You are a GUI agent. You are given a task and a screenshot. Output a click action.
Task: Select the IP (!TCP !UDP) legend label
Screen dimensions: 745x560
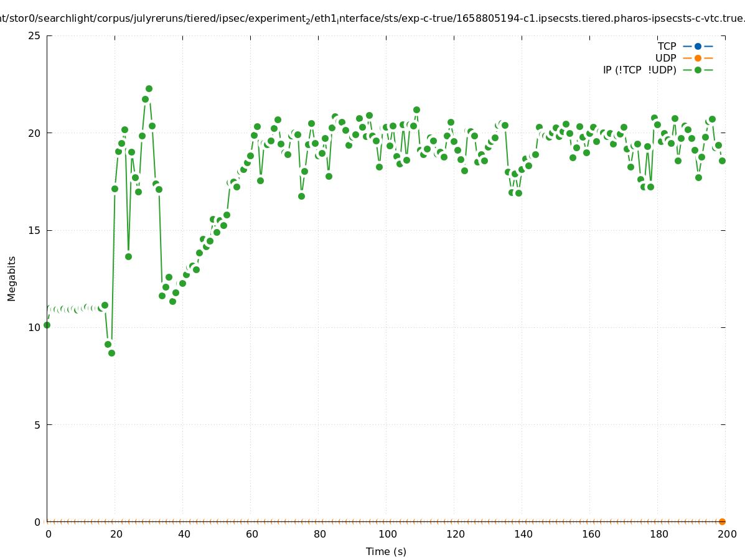[639, 70]
